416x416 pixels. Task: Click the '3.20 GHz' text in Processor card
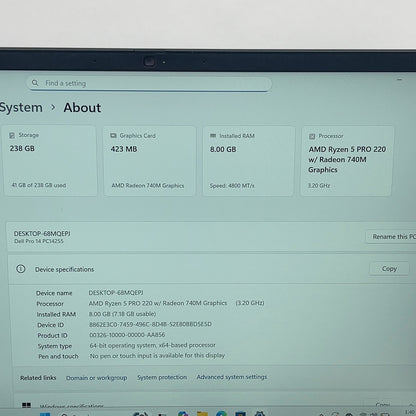(319, 186)
